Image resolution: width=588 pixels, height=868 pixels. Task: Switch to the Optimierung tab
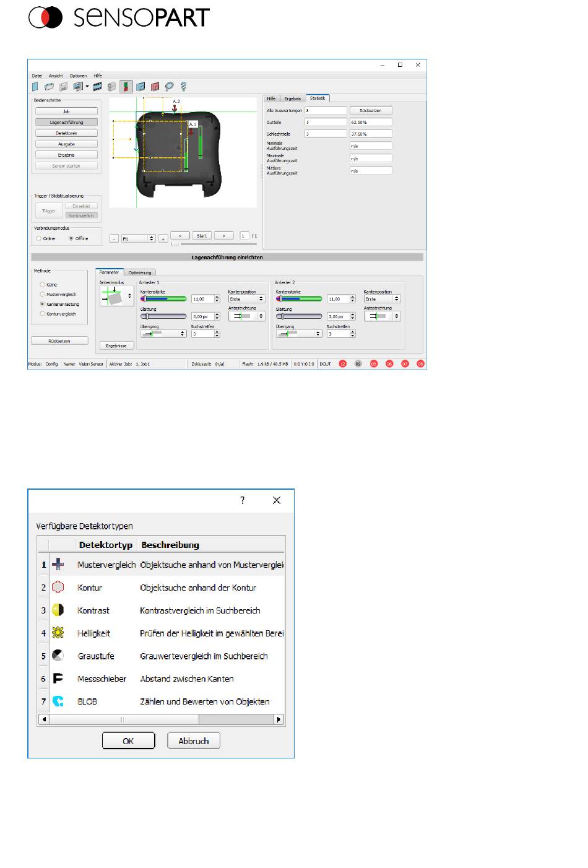[140, 272]
